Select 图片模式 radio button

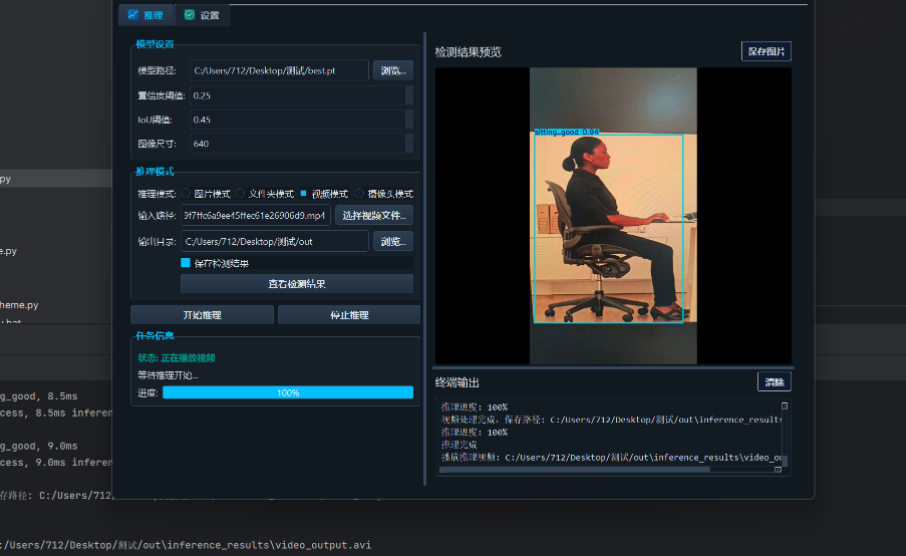click(x=185, y=193)
